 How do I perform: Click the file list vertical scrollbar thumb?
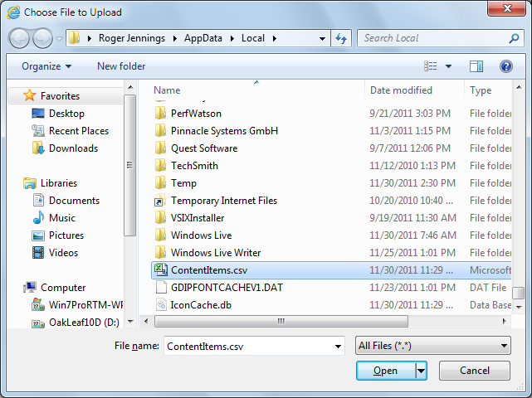(519, 293)
